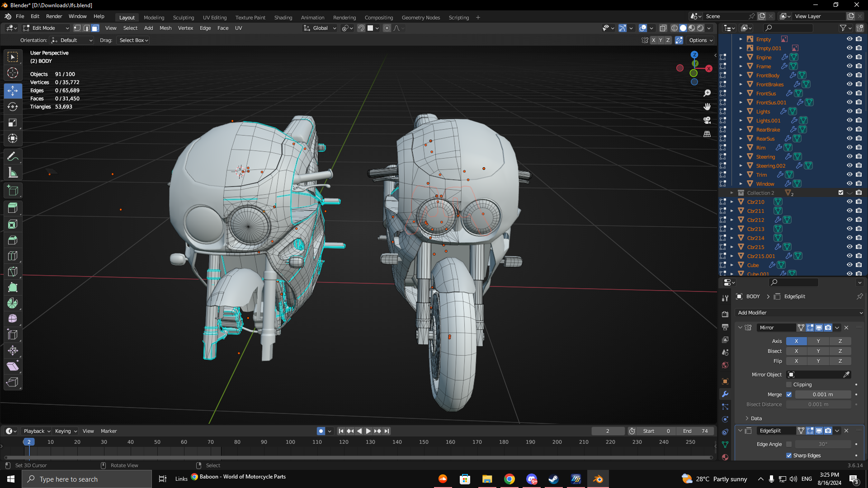Play the animation forward
The image size is (868, 488).
(368, 431)
